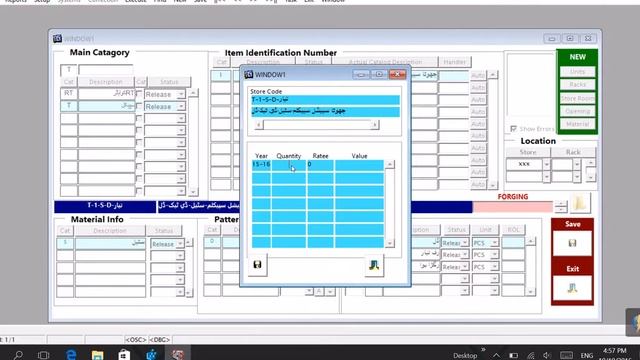Click right arrow of Store Code horizontal scrollbar
This screenshot has width=640, height=360.
(x=375, y=124)
